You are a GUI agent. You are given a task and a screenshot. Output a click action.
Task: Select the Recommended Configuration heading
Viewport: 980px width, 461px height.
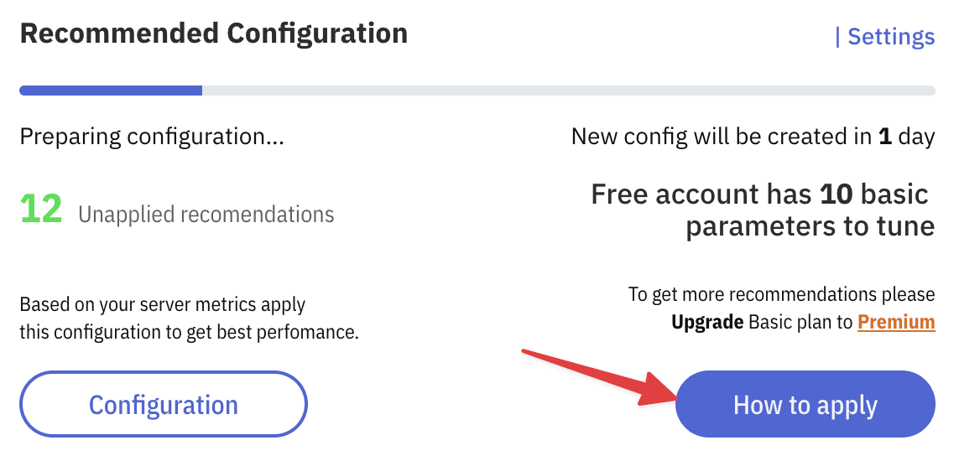[214, 34]
